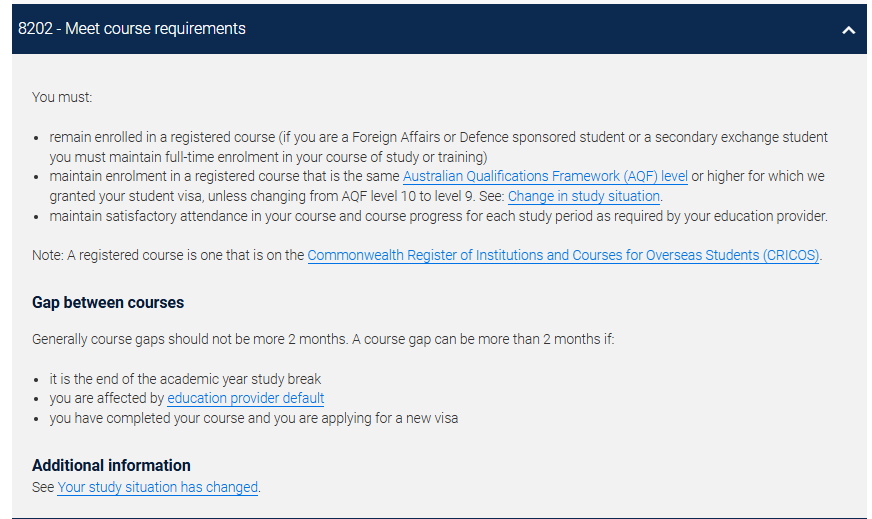
Task: Click the 'you are affected by' bullet text
Action: pos(107,398)
